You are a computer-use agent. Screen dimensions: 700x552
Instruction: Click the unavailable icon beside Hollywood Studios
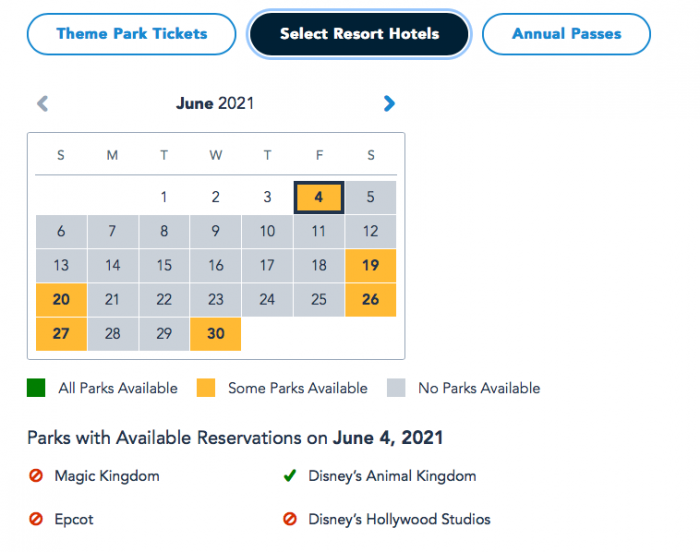(290, 519)
